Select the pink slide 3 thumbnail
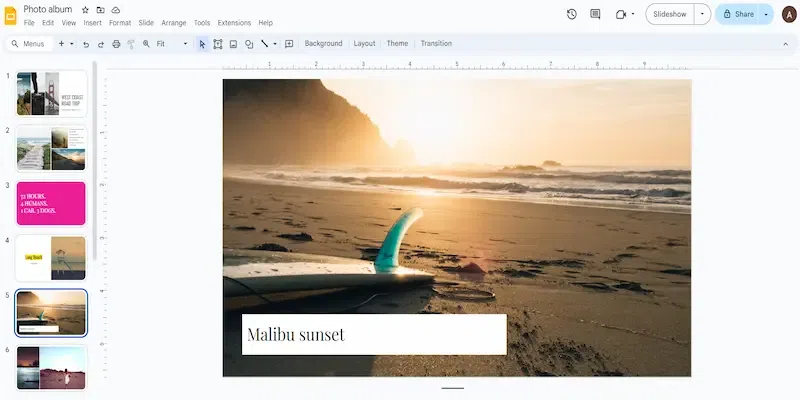The image size is (800, 400). point(51,203)
